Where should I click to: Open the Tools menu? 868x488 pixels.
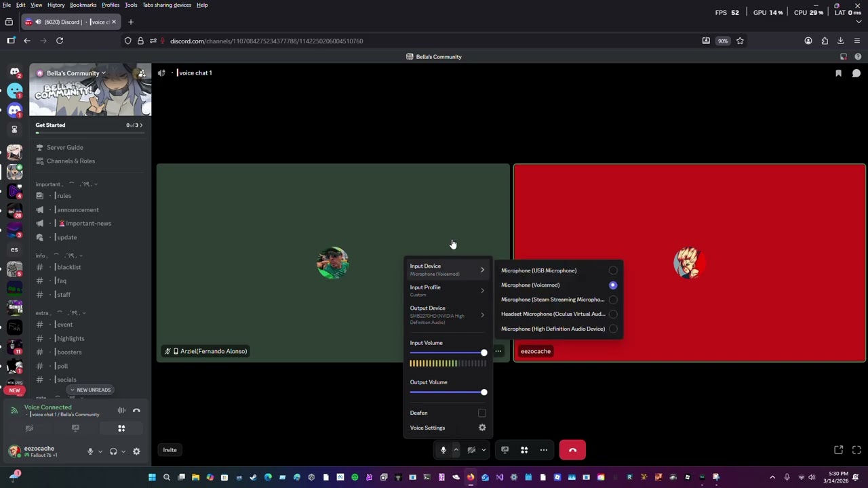131,5
